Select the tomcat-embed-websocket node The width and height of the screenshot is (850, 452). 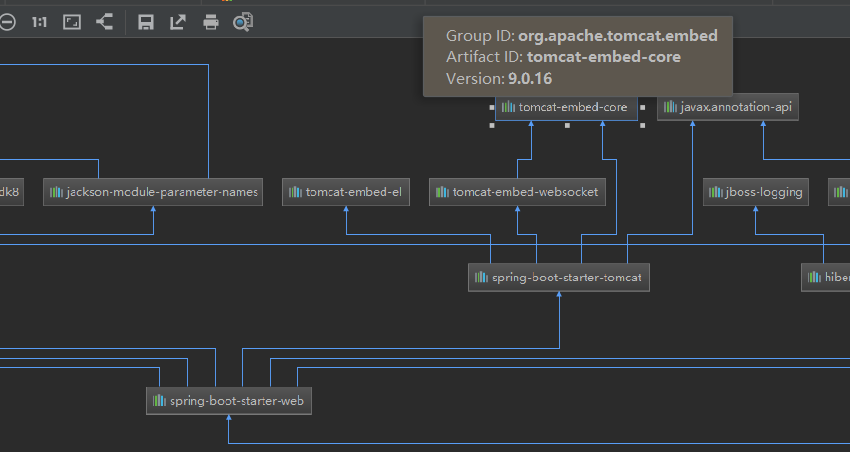click(517, 192)
